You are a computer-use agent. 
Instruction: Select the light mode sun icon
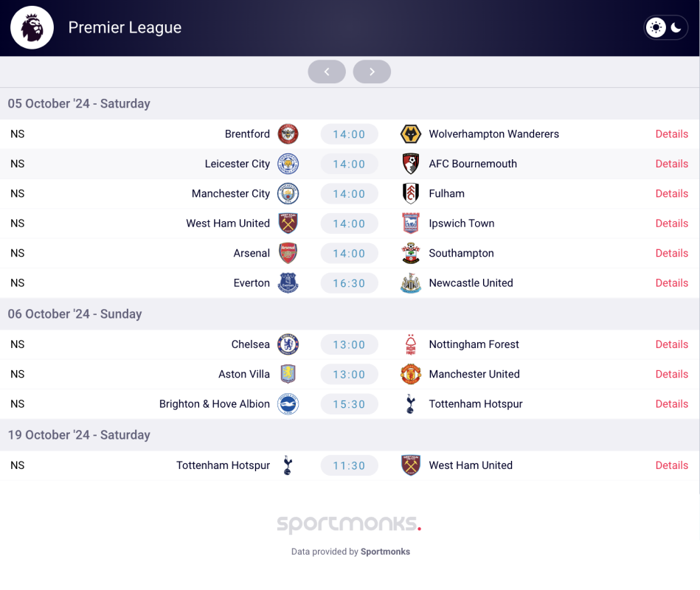pos(656,28)
